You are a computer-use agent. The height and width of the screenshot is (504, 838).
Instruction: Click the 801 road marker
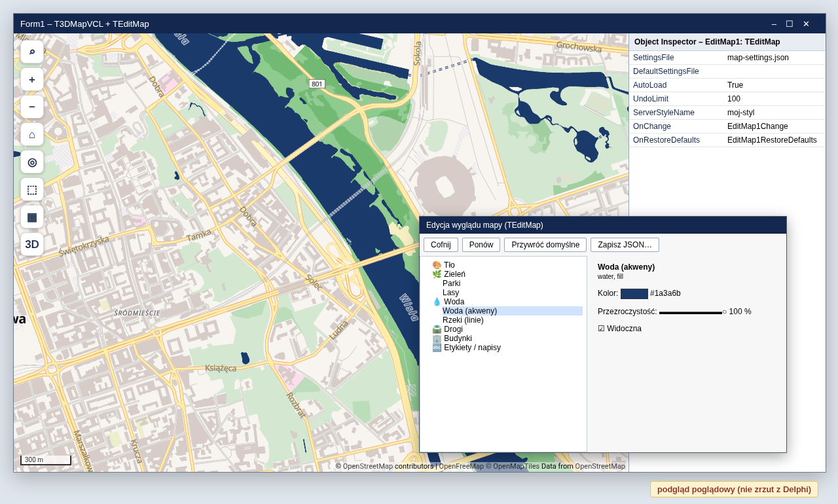point(317,84)
